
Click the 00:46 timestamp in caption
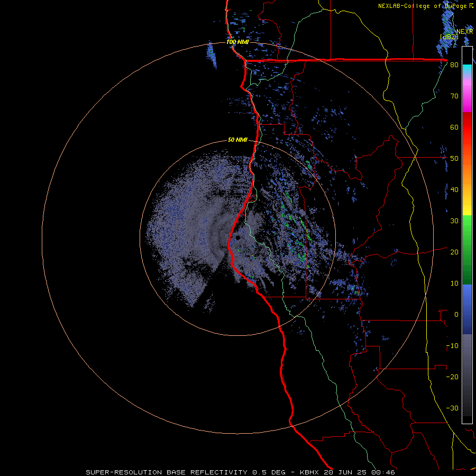pos(384,472)
